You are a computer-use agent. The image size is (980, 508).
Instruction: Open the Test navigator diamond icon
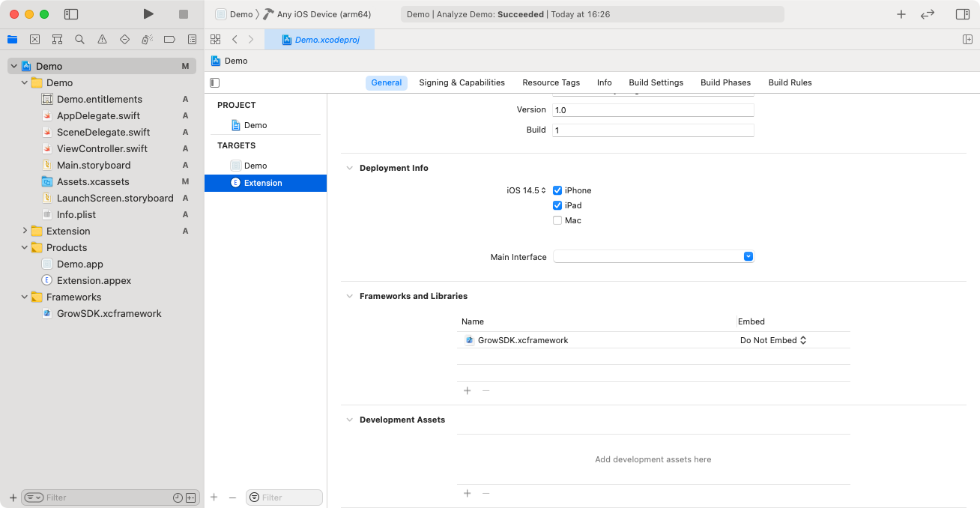pyautogui.click(x=124, y=40)
